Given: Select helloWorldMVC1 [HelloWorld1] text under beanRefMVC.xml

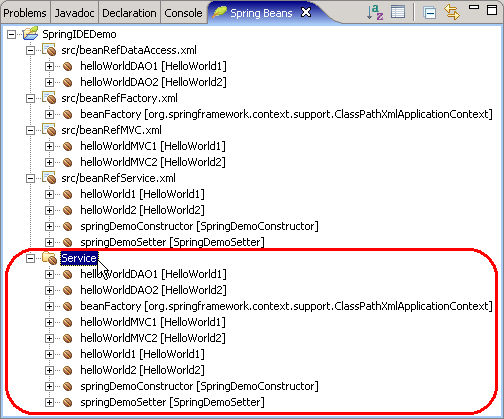Looking at the screenshot, I should click(153, 146).
